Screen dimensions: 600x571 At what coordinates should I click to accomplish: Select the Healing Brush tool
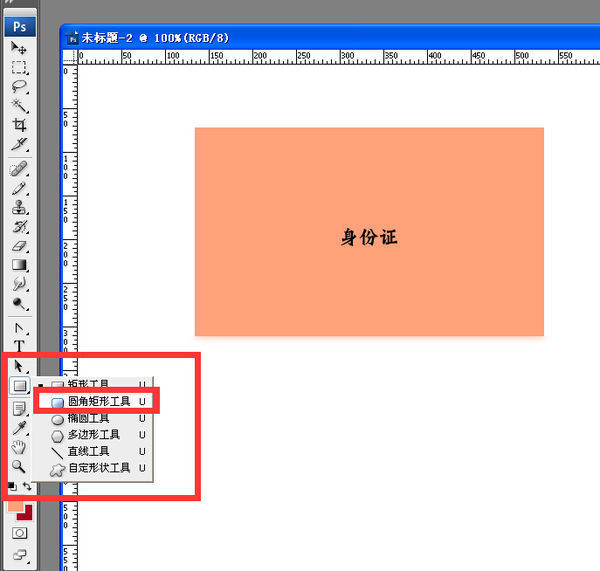pos(19,169)
